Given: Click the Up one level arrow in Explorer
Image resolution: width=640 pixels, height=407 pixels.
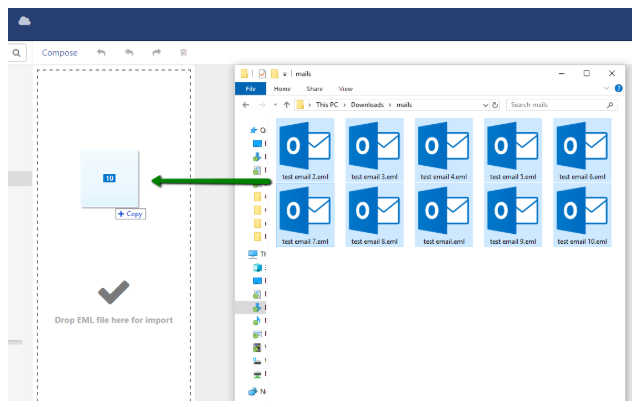Looking at the screenshot, I should pyautogui.click(x=287, y=104).
